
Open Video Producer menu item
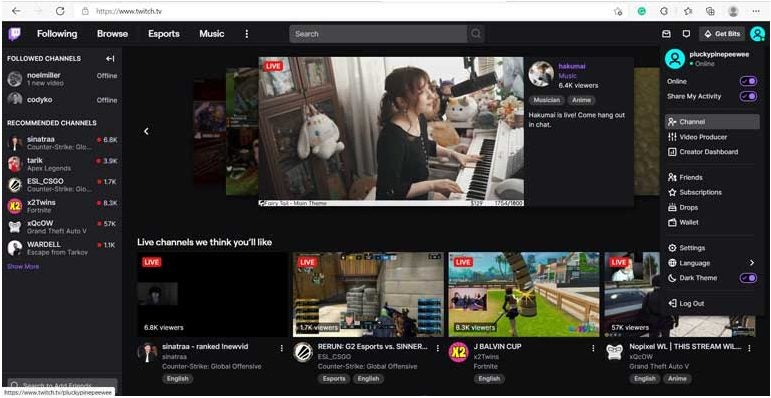(712, 137)
